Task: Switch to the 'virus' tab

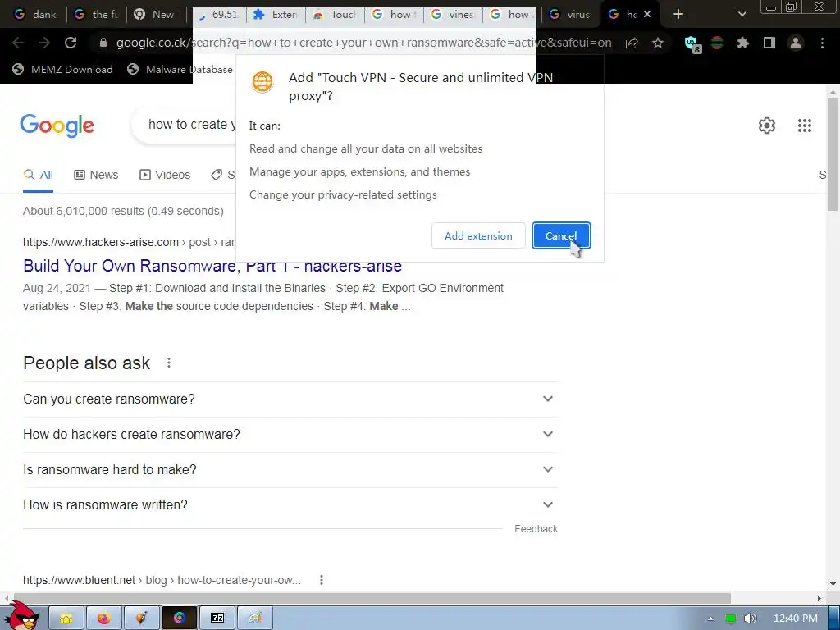Action: coord(571,15)
